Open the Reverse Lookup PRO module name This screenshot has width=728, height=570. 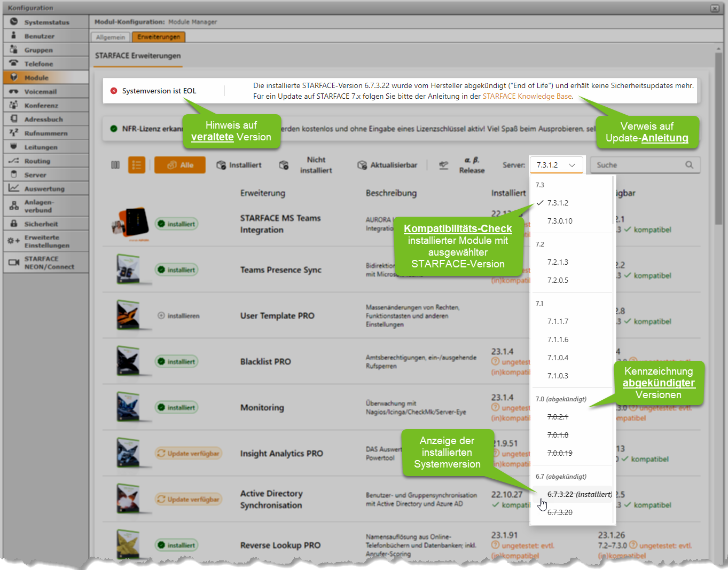[x=280, y=545]
